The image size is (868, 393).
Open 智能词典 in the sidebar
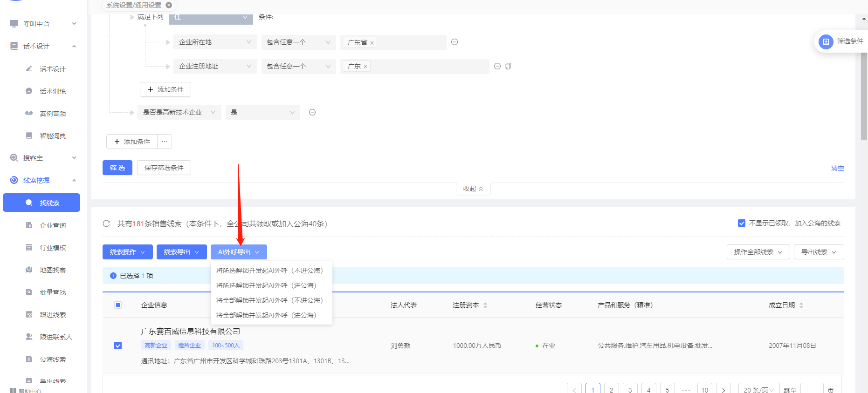(52, 136)
